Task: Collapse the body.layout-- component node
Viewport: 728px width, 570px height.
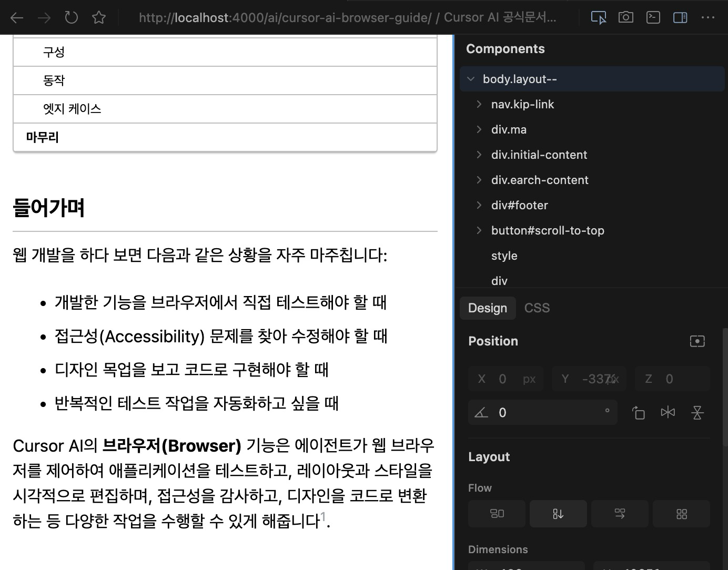Action: coord(471,79)
